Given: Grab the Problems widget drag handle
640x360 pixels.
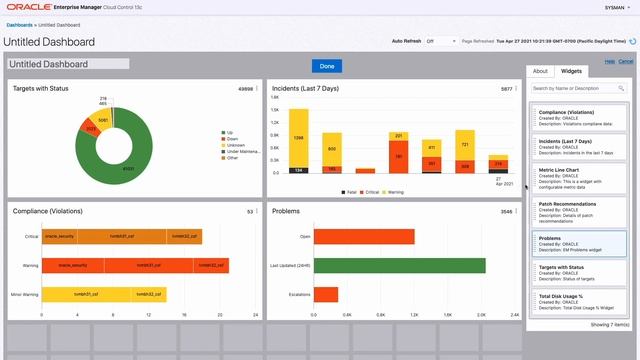Looking at the screenshot, I should [535, 244].
